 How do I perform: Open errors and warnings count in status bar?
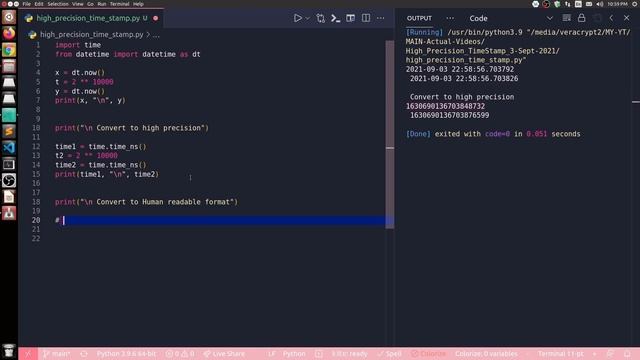pyautogui.click(x=180, y=354)
